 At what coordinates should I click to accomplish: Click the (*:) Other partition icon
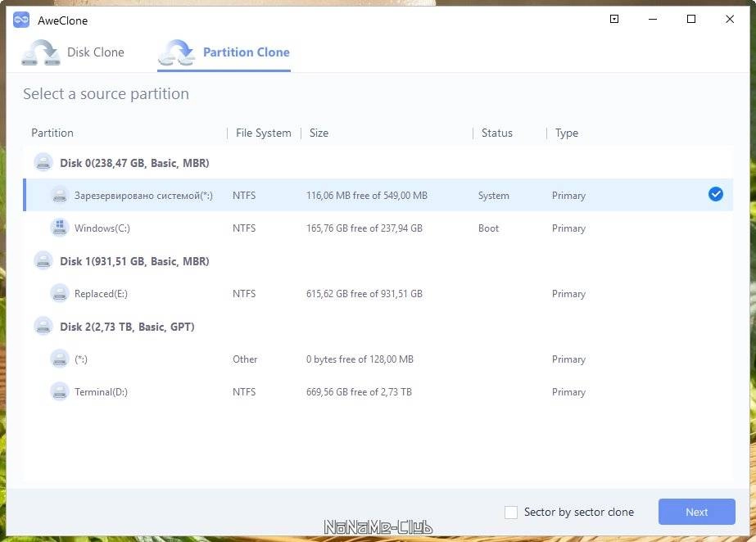click(60, 359)
